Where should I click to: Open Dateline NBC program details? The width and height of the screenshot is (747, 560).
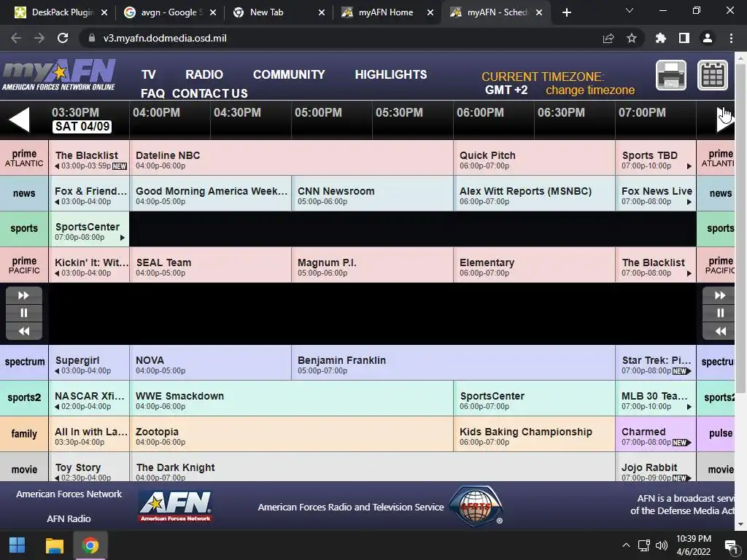point(291,157)
